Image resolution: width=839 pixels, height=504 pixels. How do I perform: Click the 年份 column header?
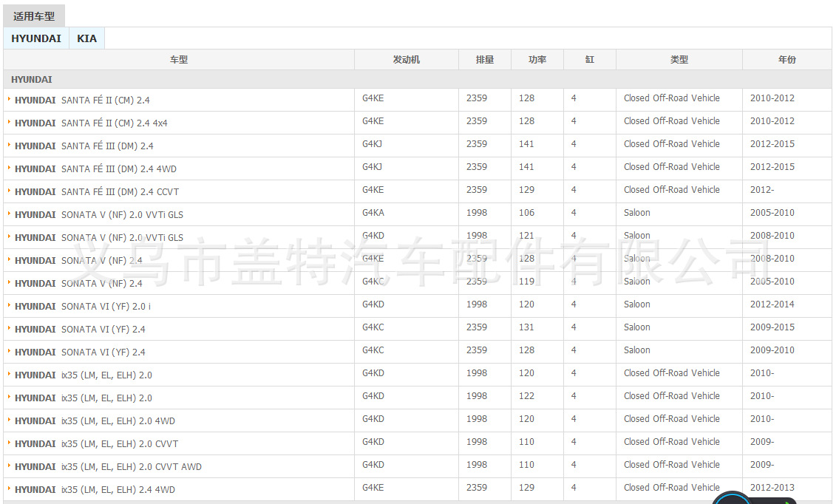[787, 60]
